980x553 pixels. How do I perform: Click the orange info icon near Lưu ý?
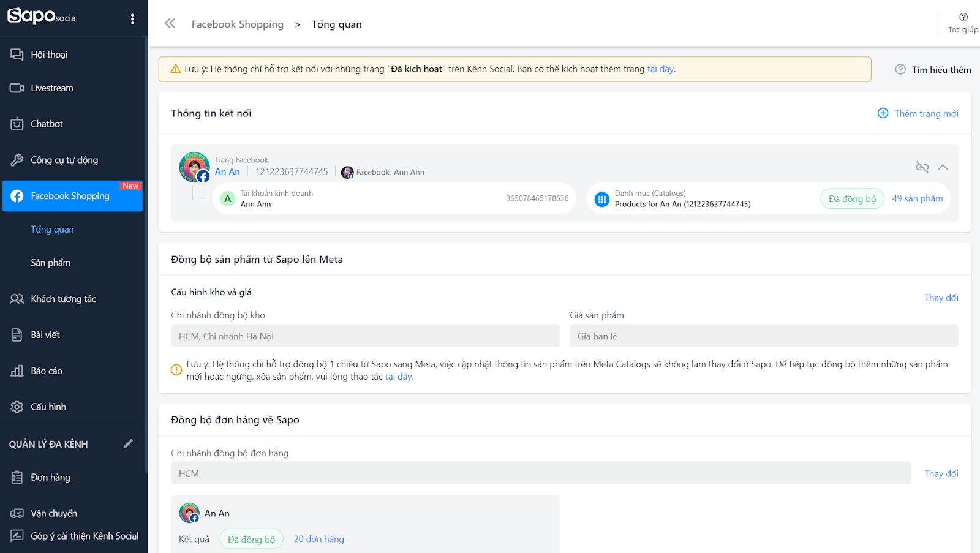point(176,370)
